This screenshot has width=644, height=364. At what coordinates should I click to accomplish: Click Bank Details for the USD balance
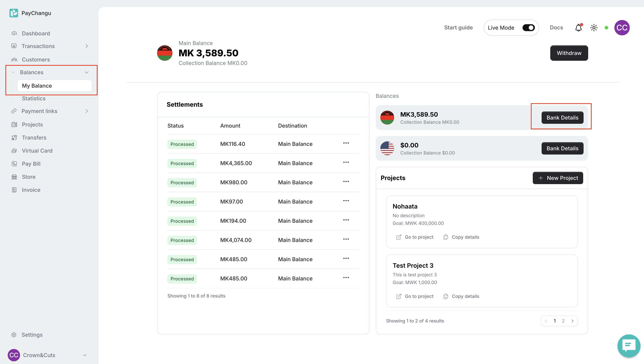pos(562,148)
